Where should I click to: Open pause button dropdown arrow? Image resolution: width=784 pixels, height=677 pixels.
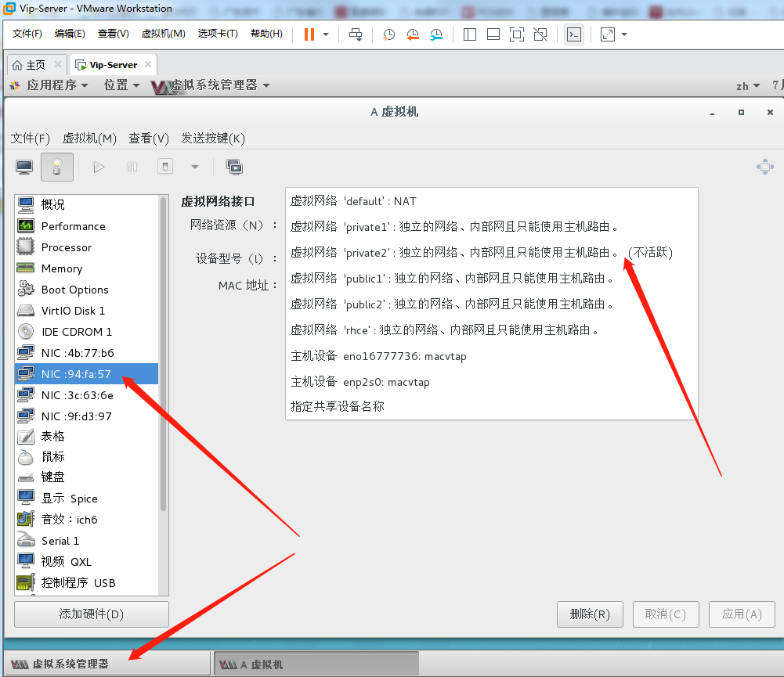tap(326, 34)
